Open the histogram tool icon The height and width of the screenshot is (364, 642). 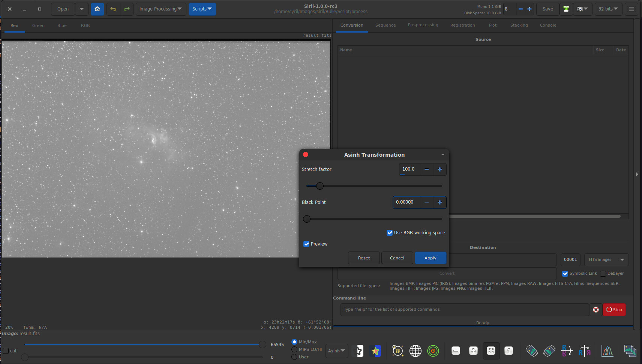[x=607, y=351]
